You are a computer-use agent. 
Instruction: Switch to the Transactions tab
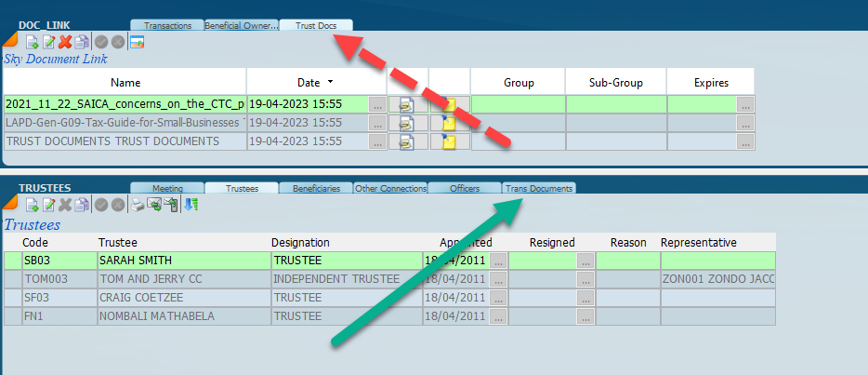pos(167,25)
